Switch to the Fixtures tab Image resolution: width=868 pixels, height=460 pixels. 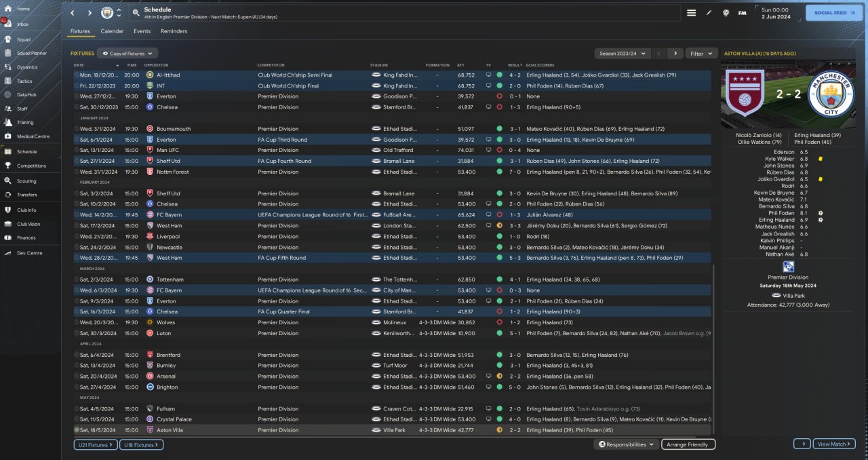(80, 31)
